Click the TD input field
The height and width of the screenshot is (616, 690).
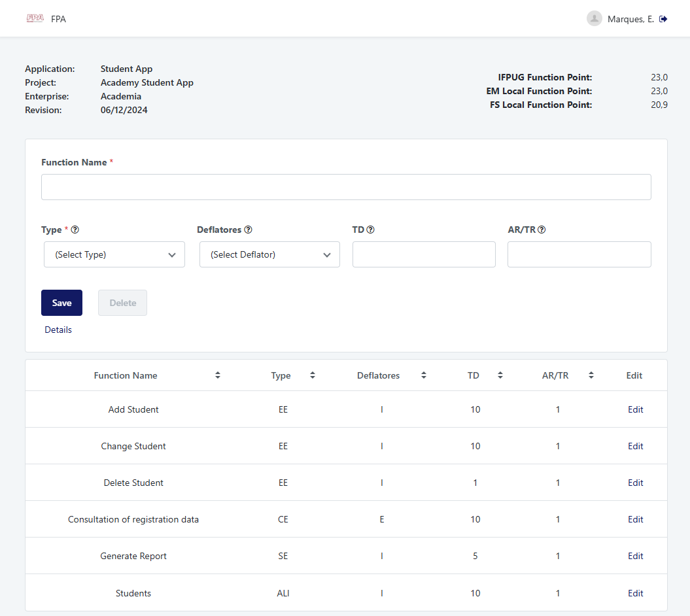tap(424, 254)
